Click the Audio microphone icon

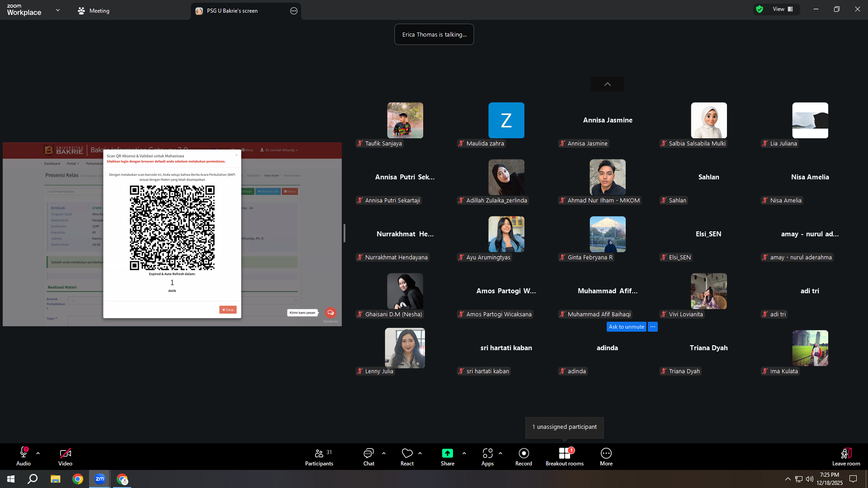click(x=24, y=453)
